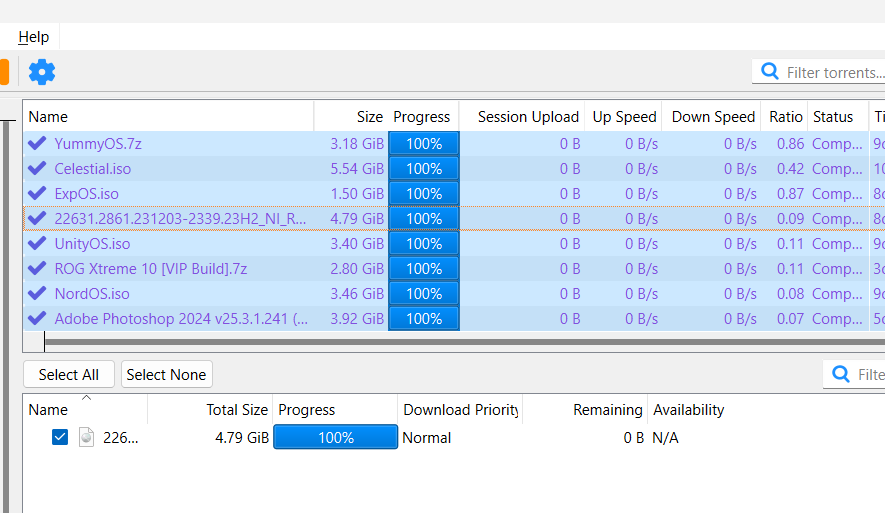Click the file list Name column header
Viewport: 885px width, 513px height.
tap(85, 410)
